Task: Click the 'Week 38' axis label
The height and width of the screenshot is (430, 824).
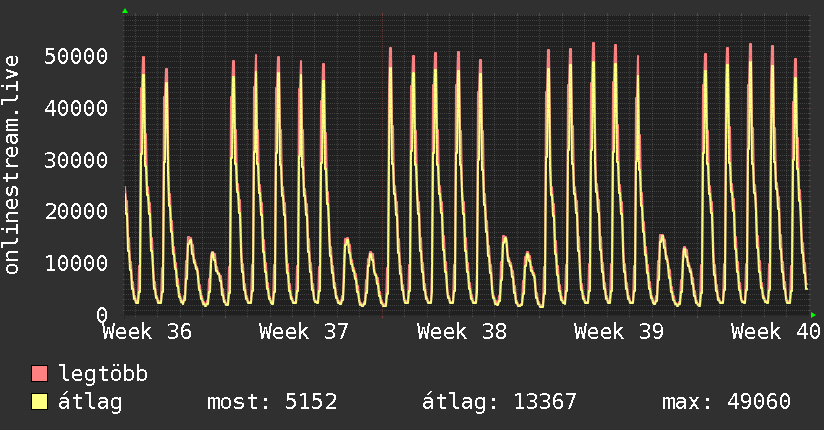Action: (461, 332)
